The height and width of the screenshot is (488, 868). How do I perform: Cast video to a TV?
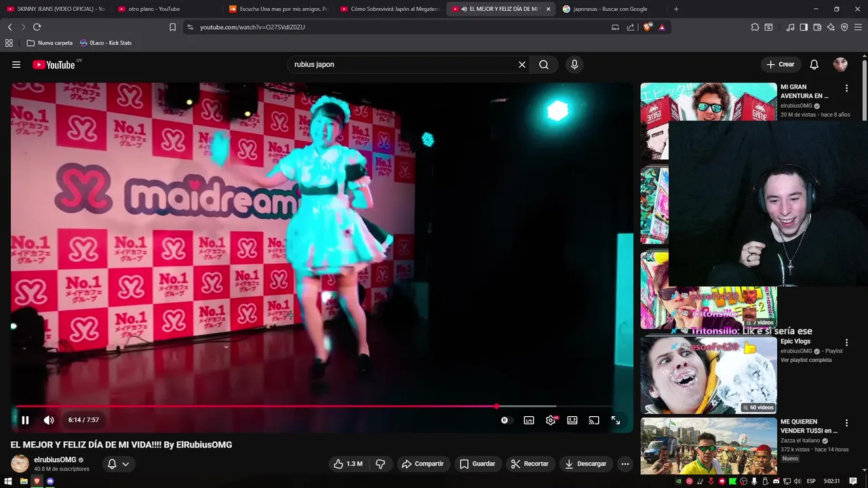pyautogui.click(x=594, y=420)
